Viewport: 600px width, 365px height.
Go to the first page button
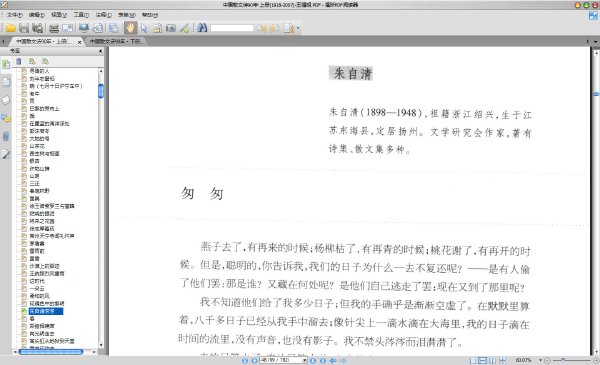point(245,361)
